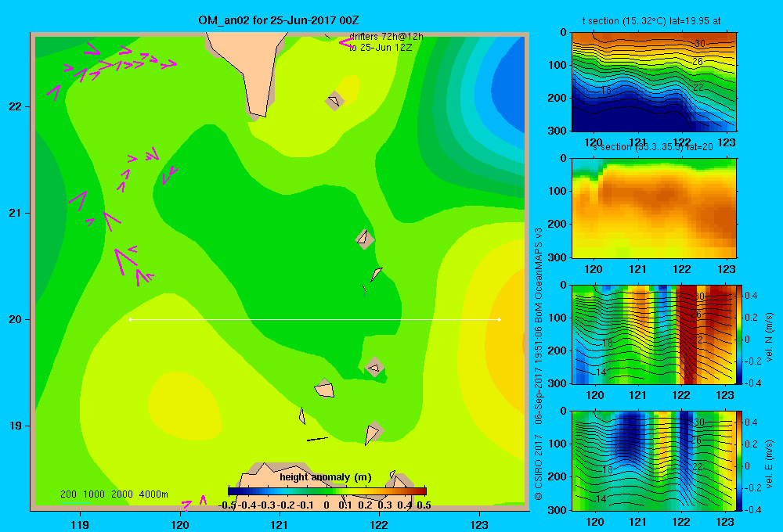Viewport: 783px width, 532px height.
Task: Click the "drifters 72h@12h" legend text
Action: click(x=386, y=37)
